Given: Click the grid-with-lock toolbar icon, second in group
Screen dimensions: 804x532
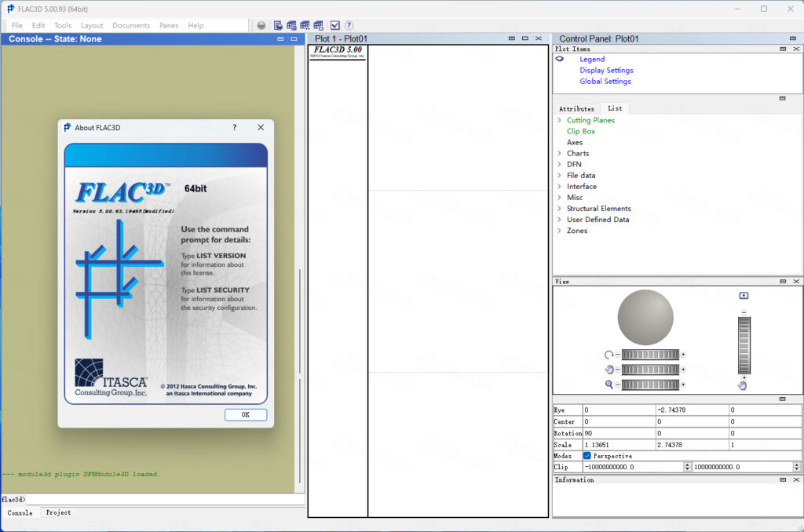Looking at the screenshot, I should (x=291, y=25).
